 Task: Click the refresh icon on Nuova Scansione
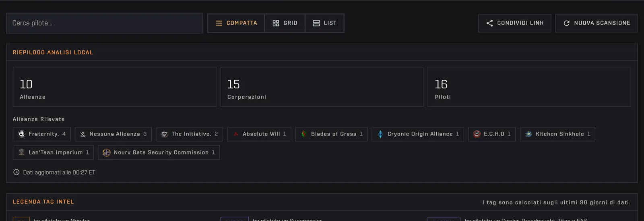(566, 23)
